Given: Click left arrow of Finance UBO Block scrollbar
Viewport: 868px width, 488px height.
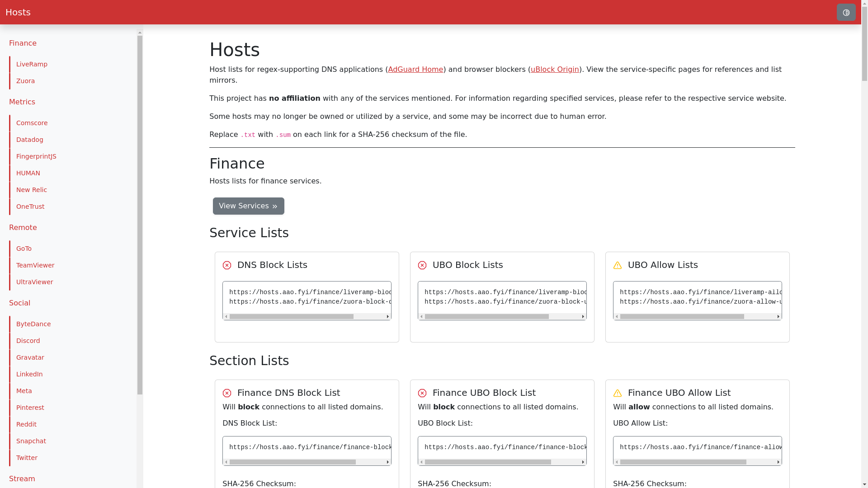Looking at the screenshot, I should point(421,462).
